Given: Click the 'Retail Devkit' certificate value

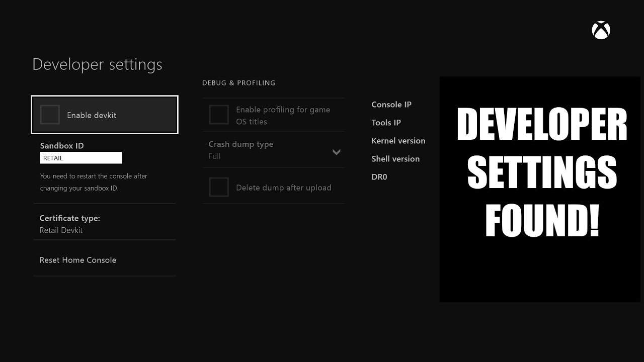Looking at the screenshot, I should pyautogui.click(x=61, y=230).
